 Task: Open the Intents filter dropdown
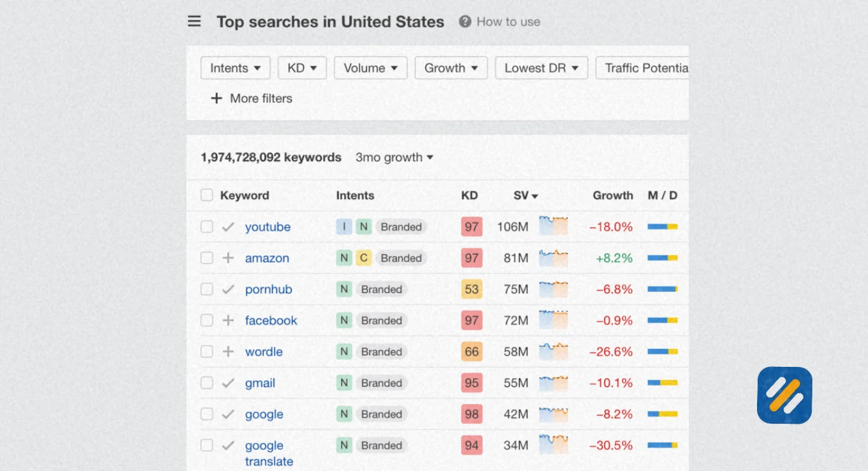[x=236, y=68]
